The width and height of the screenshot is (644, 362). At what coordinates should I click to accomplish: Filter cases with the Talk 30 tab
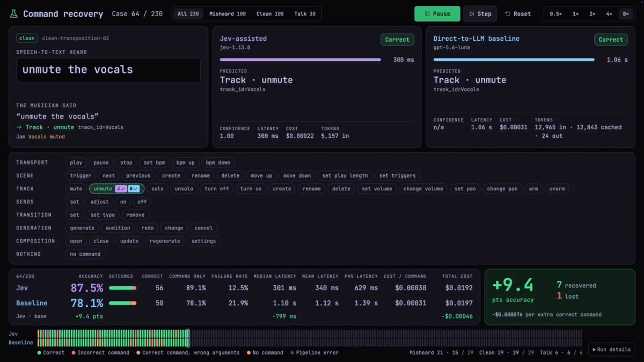coord(305,14)
